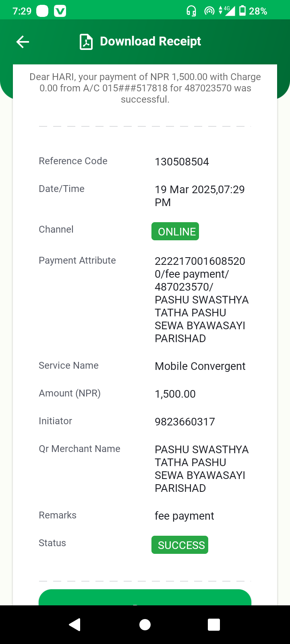
Task: Tap the hotspot status bar icon
Action: (209, 11)
